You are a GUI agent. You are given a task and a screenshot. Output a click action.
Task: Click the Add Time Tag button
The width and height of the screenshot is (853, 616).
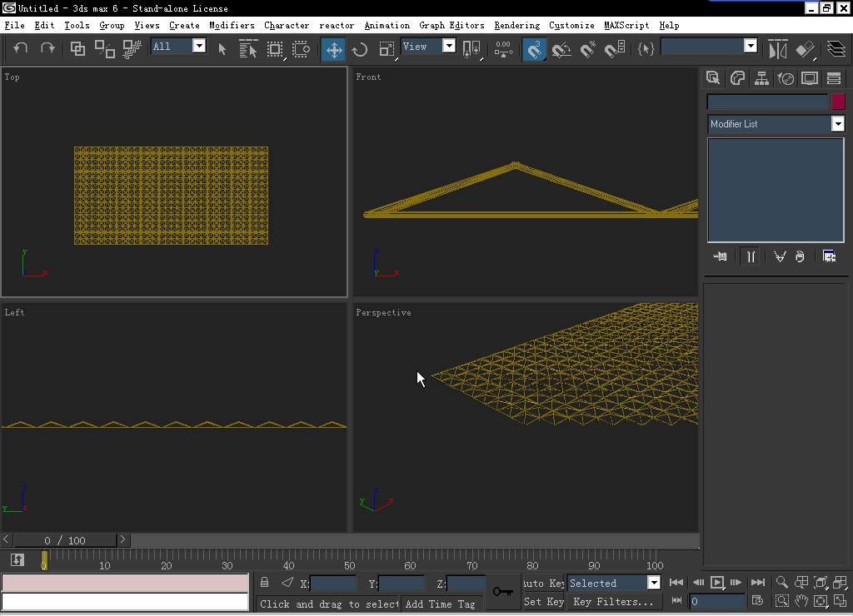441,604
